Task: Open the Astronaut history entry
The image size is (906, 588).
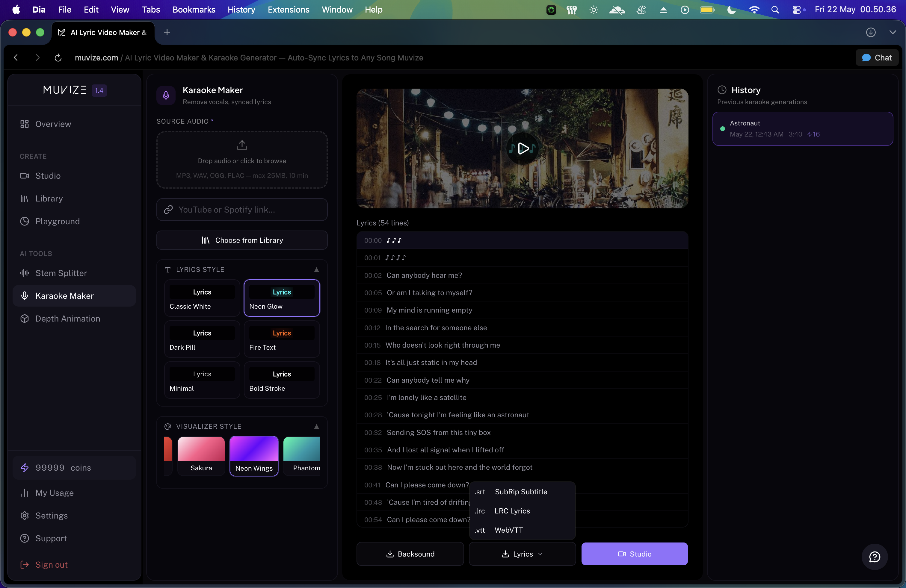Action: point(802,128)
